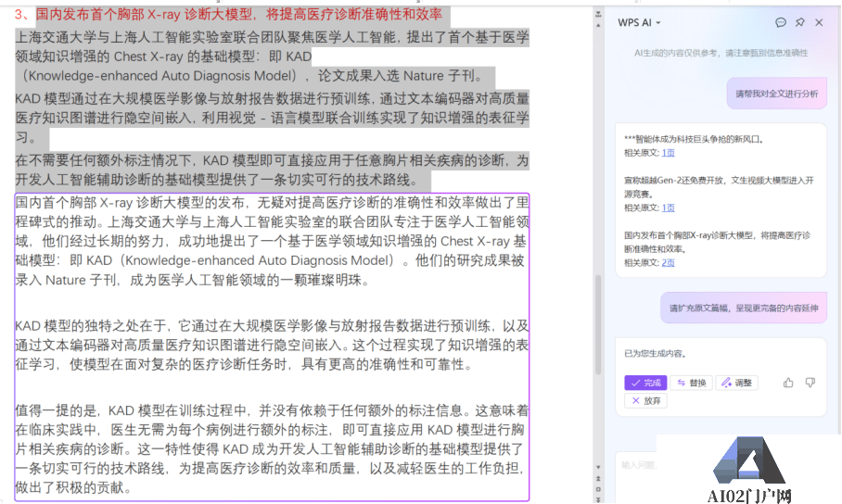Click the browse object square icon
The height and width of the screenshot is (504, 842).
coord(598,489)
